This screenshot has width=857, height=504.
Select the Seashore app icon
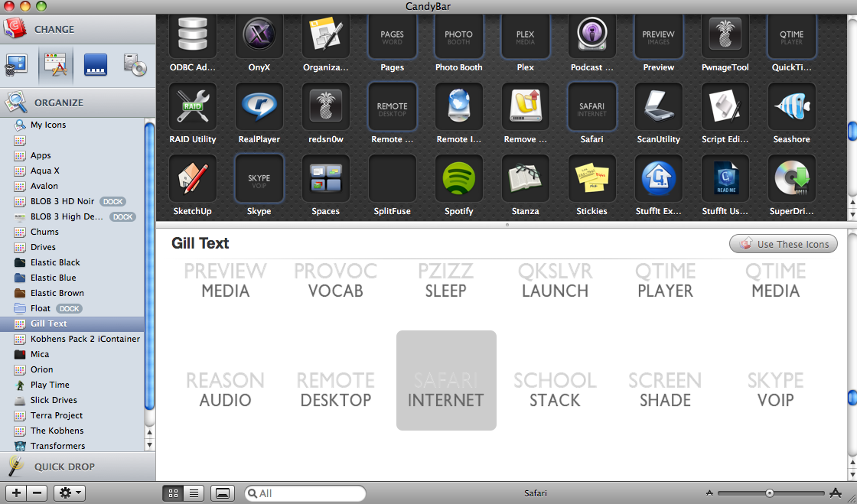click(x=791, y=106)
